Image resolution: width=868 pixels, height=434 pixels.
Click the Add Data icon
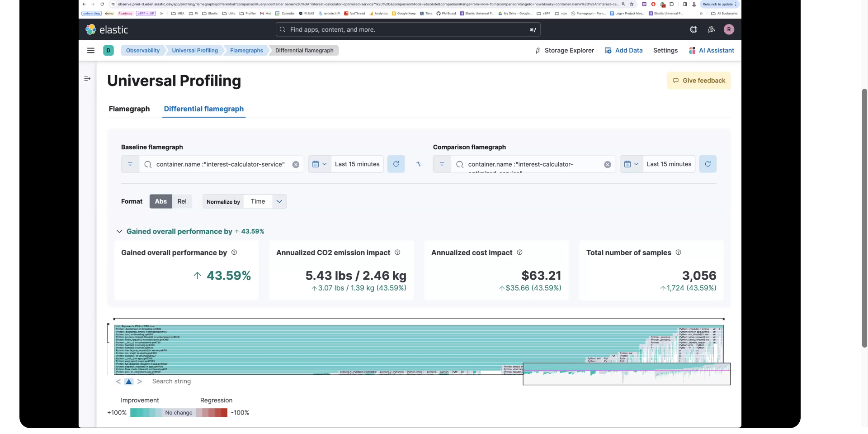(608, 50)
